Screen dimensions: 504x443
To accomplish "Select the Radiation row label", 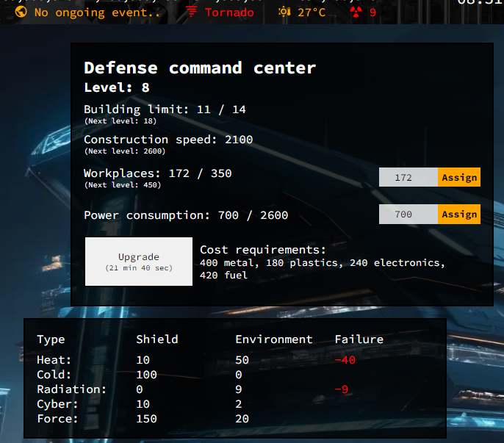I will click(71, 389).
